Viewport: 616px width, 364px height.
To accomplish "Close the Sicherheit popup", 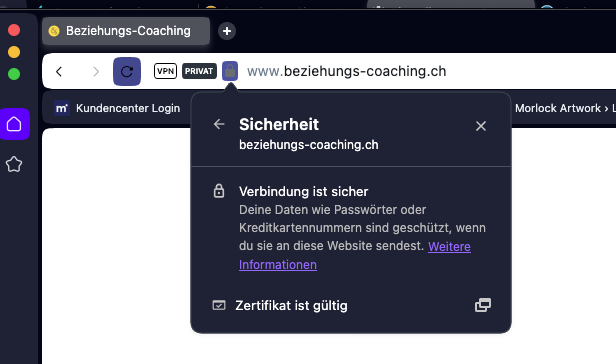I will (x=481, y=126).
